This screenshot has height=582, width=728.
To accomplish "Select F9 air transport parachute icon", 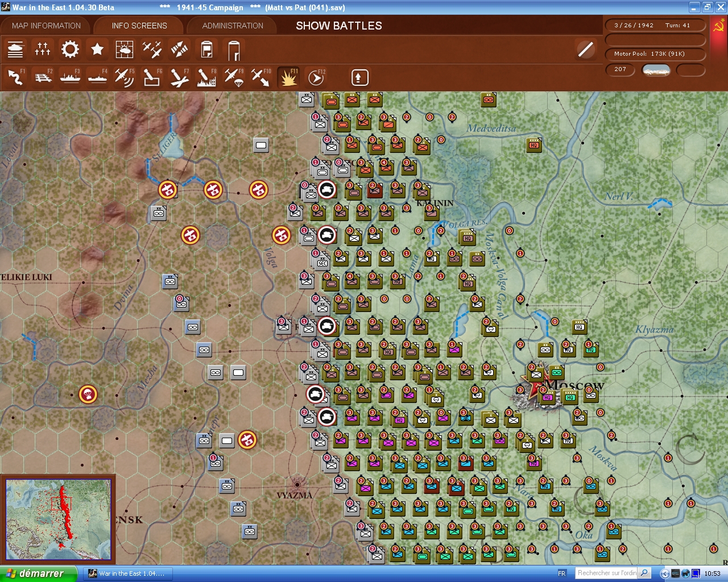I will [x=234, y=77].
